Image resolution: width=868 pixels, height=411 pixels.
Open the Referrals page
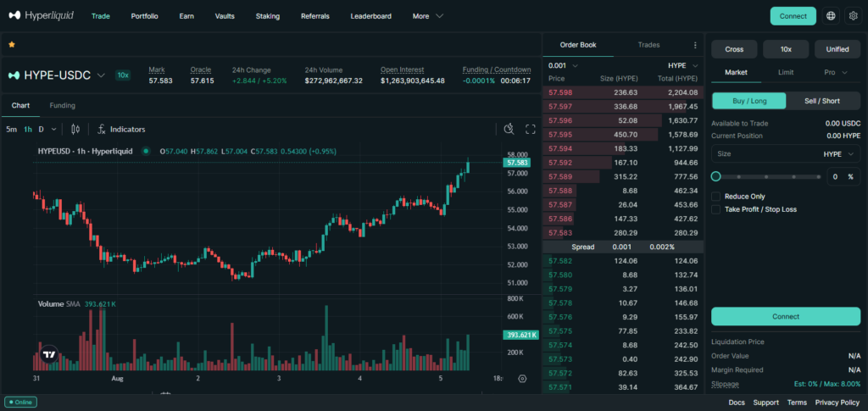click(315, 16)
